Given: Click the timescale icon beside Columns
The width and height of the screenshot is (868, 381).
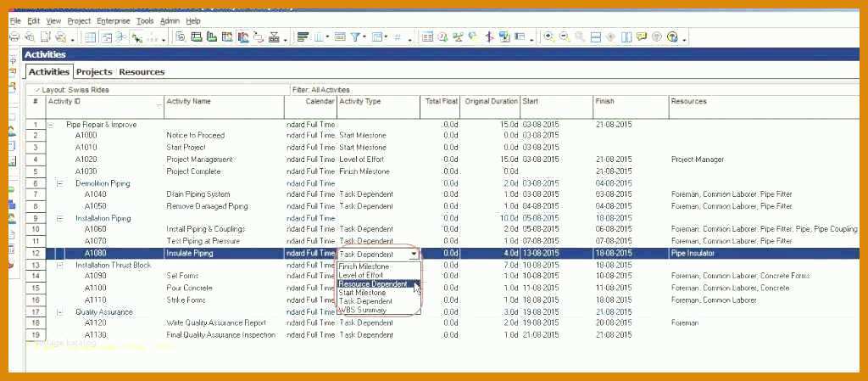Looking at the screenshot, I should [340, 37].
